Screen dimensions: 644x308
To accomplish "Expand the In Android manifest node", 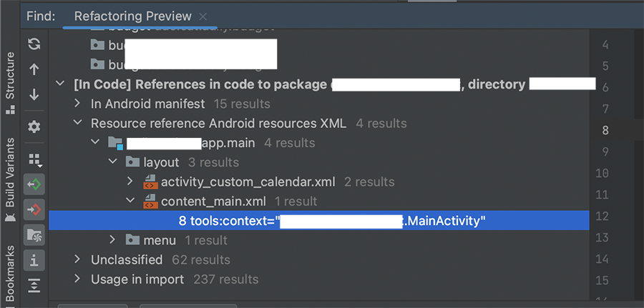I will point(78,104).
